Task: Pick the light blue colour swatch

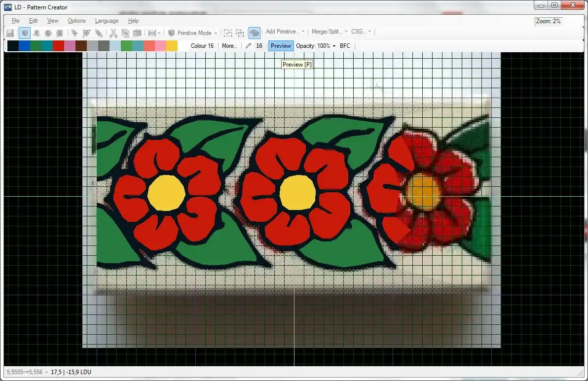Action: [115, 46]
